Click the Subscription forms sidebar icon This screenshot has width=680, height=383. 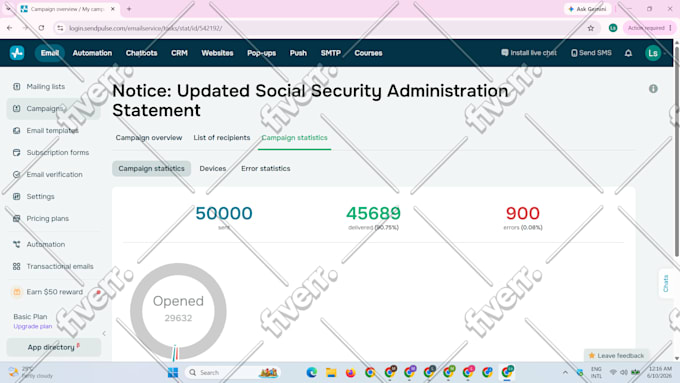click(x=16, y=153)
